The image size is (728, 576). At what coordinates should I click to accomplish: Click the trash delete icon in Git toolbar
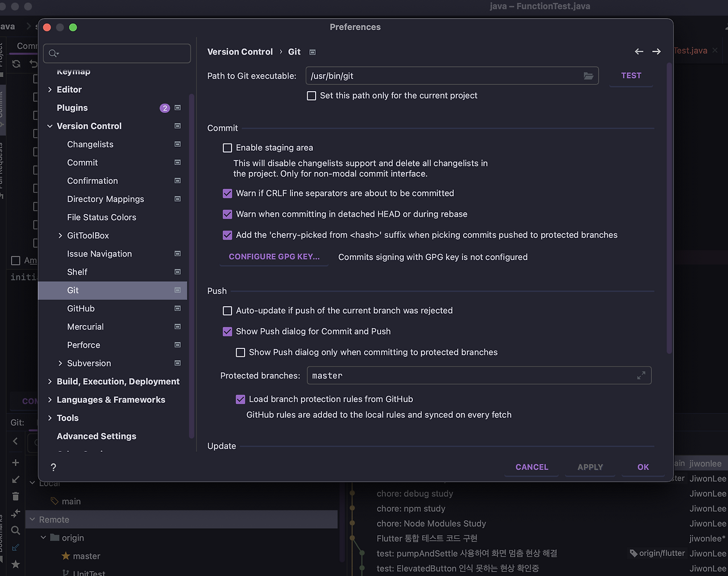15,496
